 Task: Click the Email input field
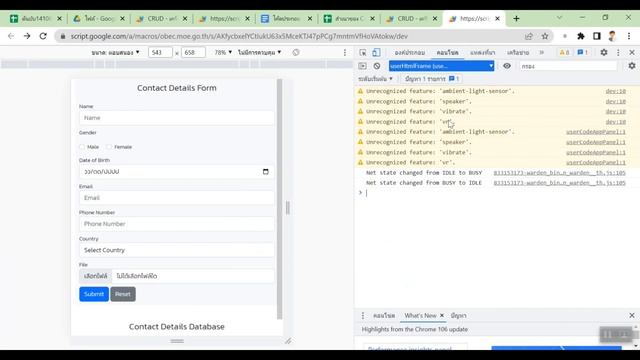pyautogui.click(x=177, y=198)
